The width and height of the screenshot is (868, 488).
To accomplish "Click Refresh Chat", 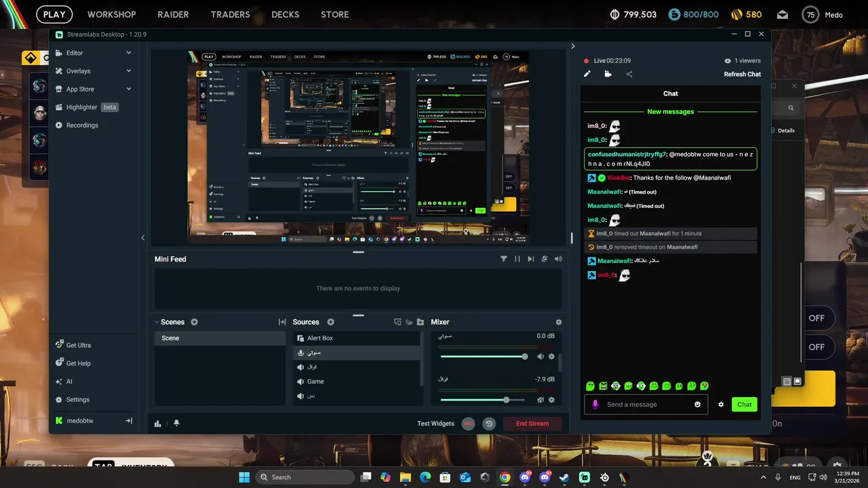I will point(743,74).
